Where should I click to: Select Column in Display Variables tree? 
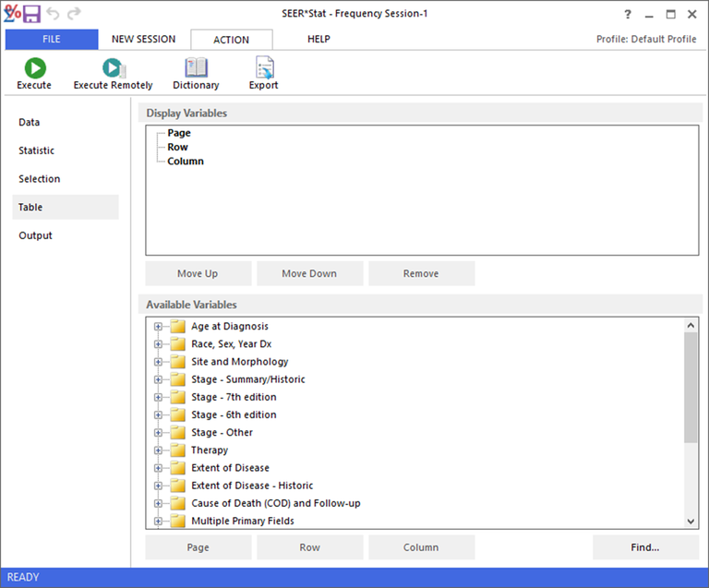pyautogui.click(x=186, y=162)
